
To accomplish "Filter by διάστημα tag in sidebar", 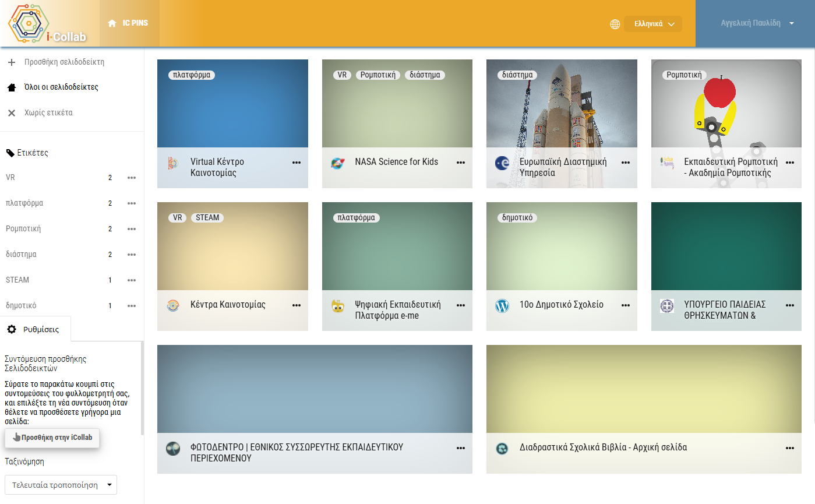I will click(x=21, y=255).
